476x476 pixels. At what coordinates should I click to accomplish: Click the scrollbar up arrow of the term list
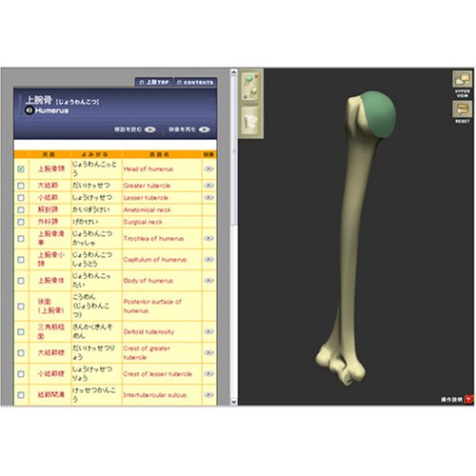coord(234,72)
